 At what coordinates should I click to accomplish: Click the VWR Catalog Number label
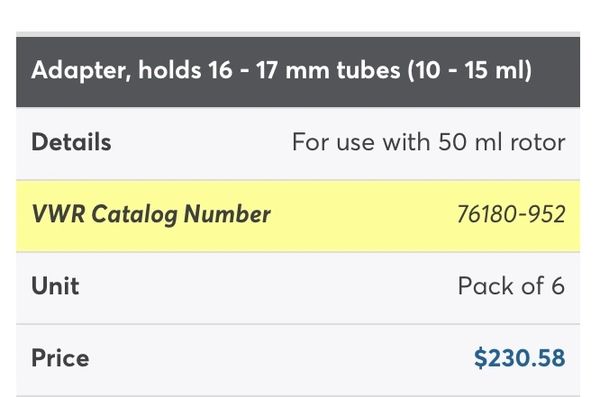(151, 214)
